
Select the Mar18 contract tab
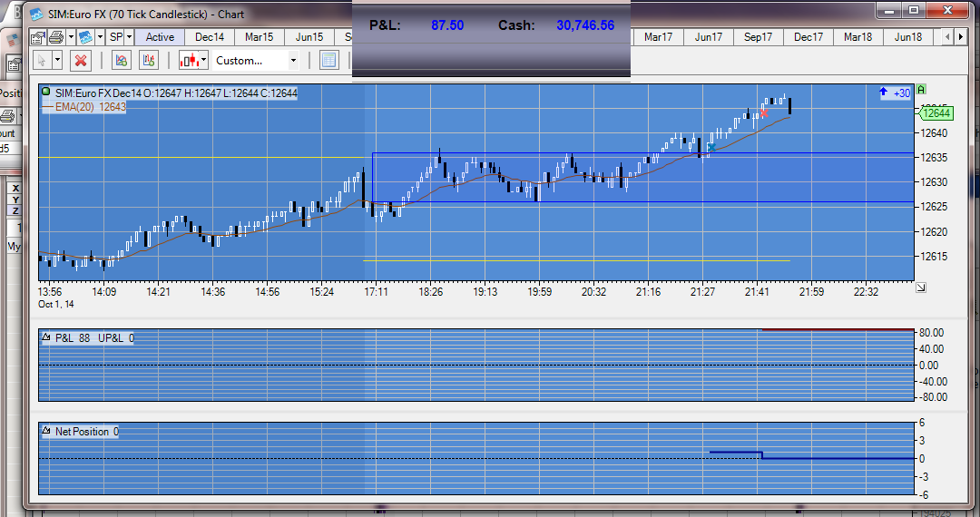point(858,37)
